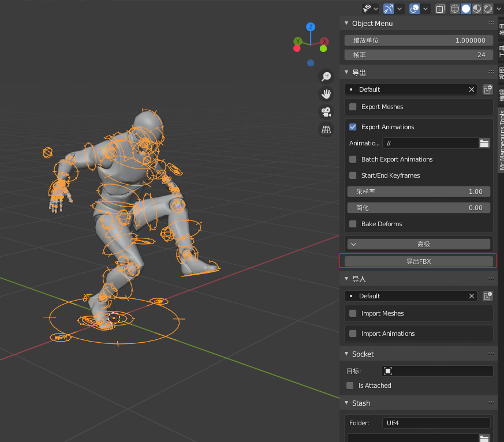Click the 帧率 frame rate field
This screenshot has width=504, height=442.
click(419, 55)
